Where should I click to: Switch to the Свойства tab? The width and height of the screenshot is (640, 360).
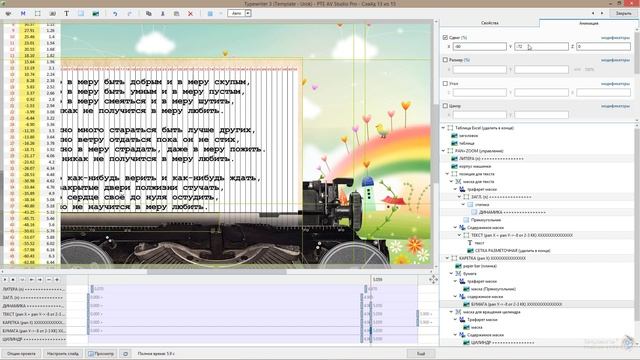pyautogui.click(x=489, y=23)
